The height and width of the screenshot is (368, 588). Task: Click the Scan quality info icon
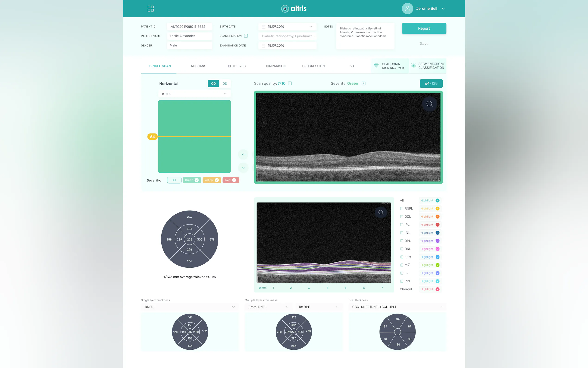(290, 83)
